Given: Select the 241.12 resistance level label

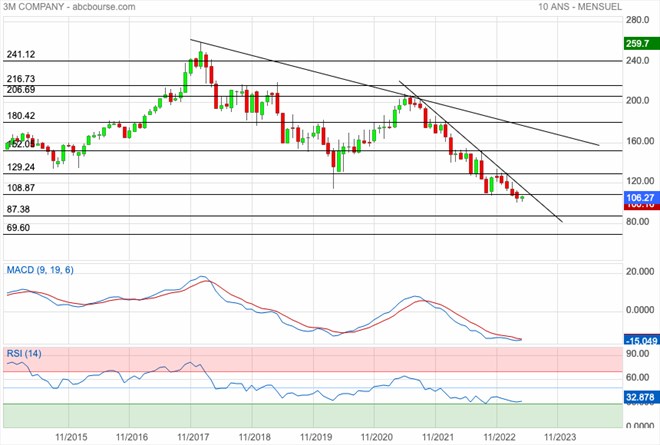Looking at the screenshot, I should tap(21, 54).
